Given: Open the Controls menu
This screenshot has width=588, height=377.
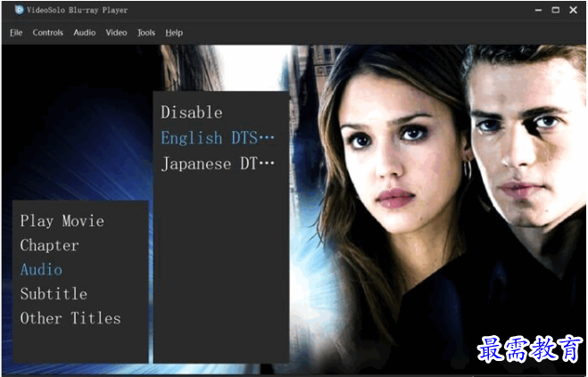Looking at the screenshot, I should point(47,33).
